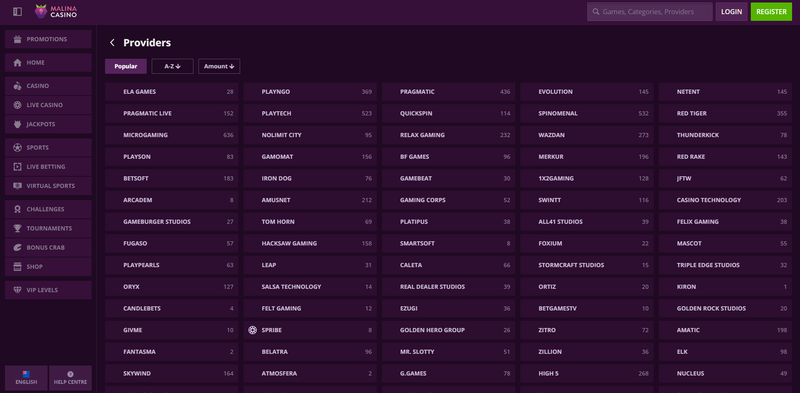The image size is (800, 393).
Task: Open BETSOFT provider tile
Action: (x=172, y=179)
